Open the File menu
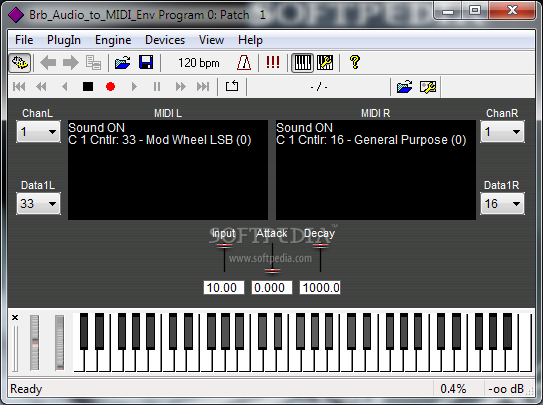The height and width of the screenshot is (405, 543). coord(24,40)
